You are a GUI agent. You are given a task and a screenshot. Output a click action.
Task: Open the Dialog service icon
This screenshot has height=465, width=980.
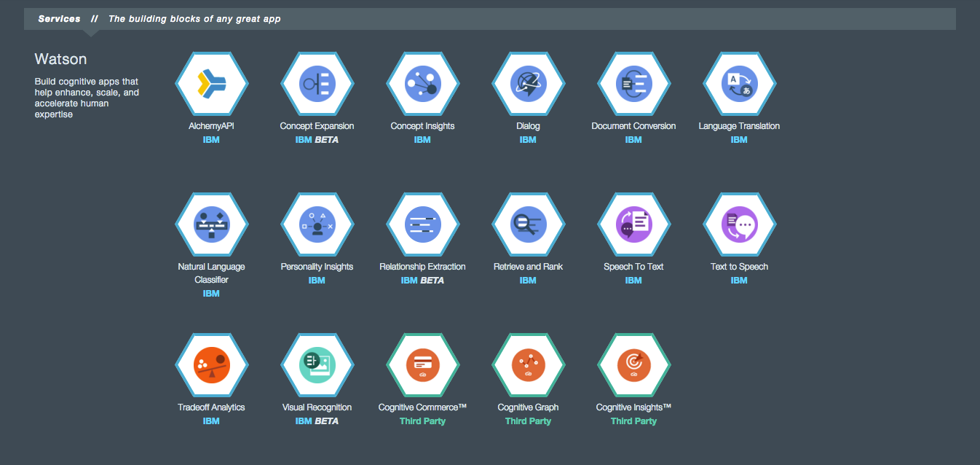coord(528,84)
